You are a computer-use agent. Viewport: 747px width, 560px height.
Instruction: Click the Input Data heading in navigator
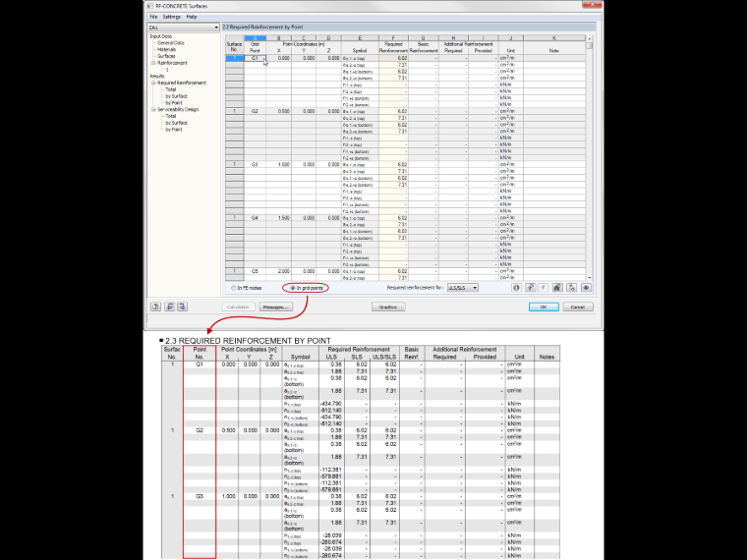161,36
